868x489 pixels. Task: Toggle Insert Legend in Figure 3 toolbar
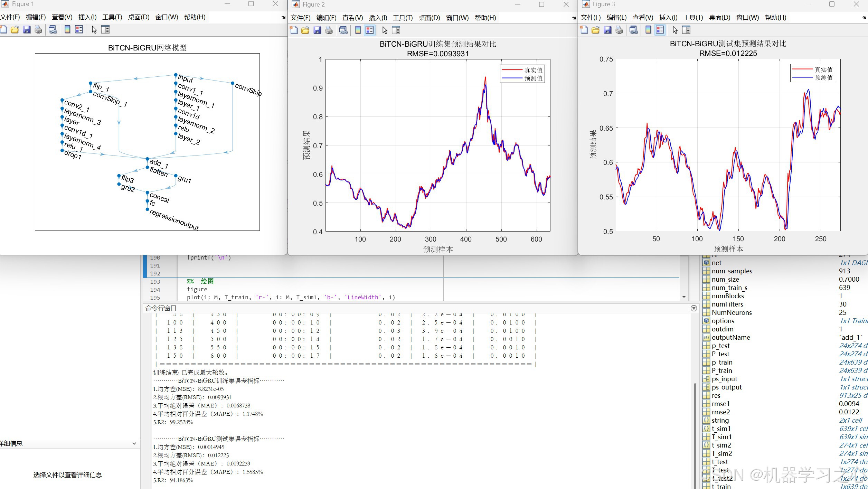660,30
